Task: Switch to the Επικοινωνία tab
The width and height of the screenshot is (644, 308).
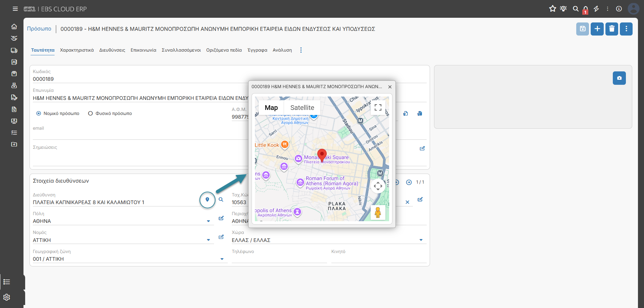Action: tap(143, 50)
